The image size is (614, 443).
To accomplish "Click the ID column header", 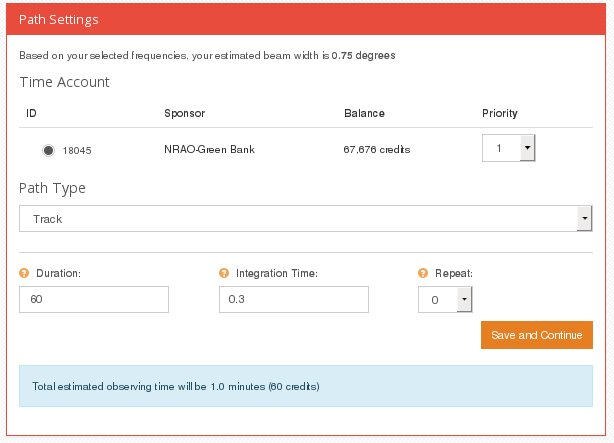I will pos(31,114).
